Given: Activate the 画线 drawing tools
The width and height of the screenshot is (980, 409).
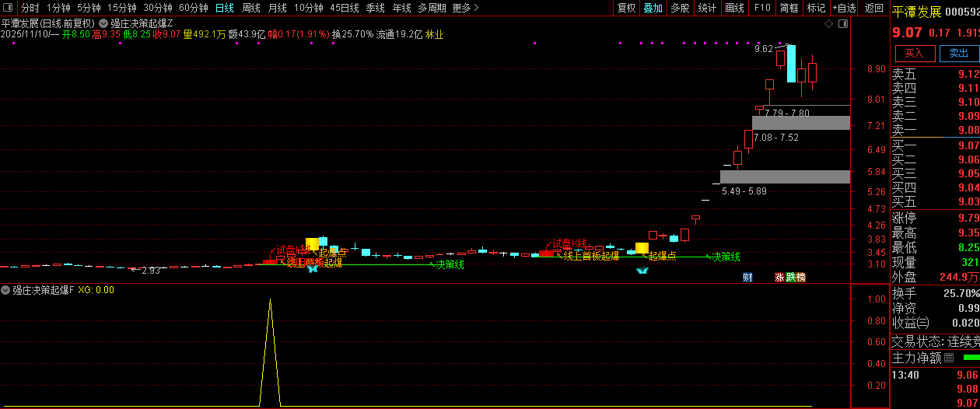Looking at the screenshot, I should (734, 8).
